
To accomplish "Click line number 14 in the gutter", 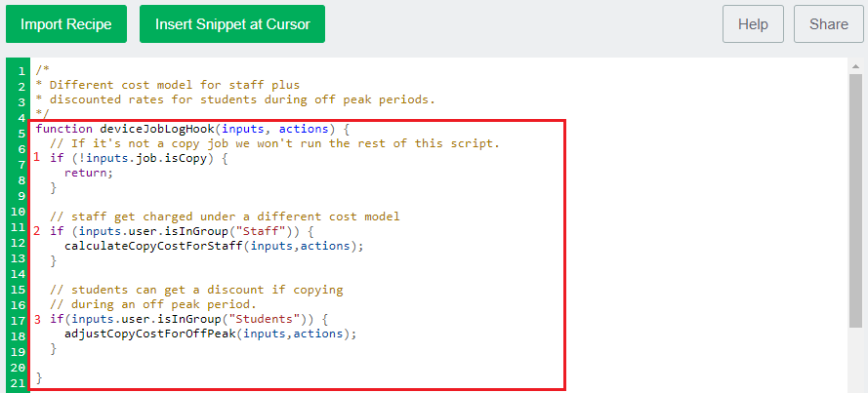I will tap(19, 274).
